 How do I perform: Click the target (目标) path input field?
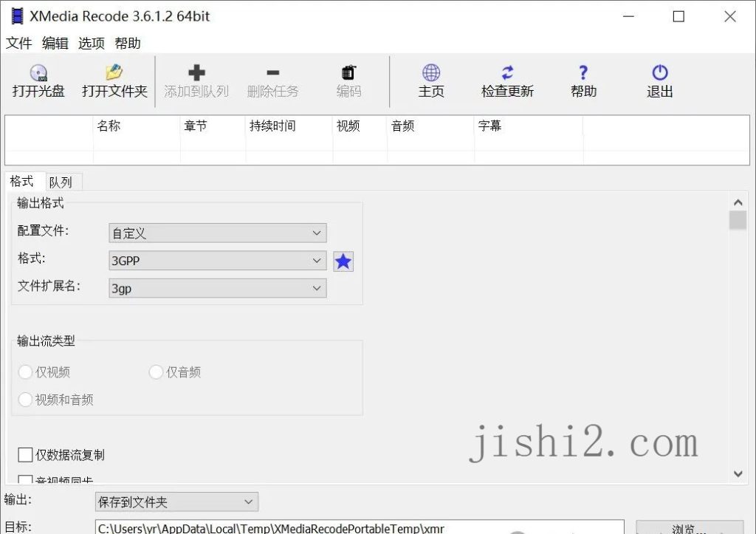(360, 528)
